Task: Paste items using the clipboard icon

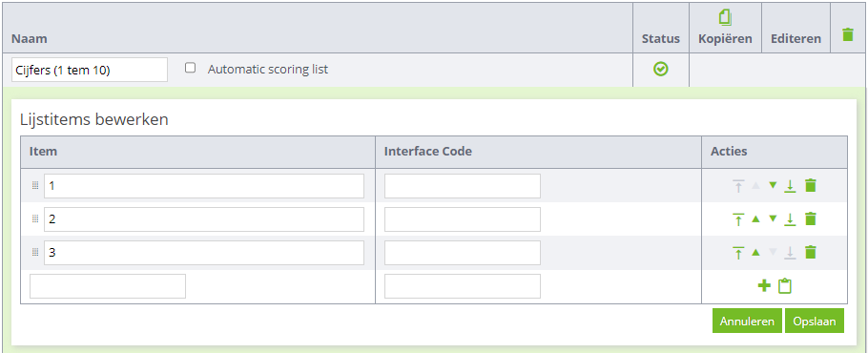Action: pyautogui.click(x=785, y=285)
